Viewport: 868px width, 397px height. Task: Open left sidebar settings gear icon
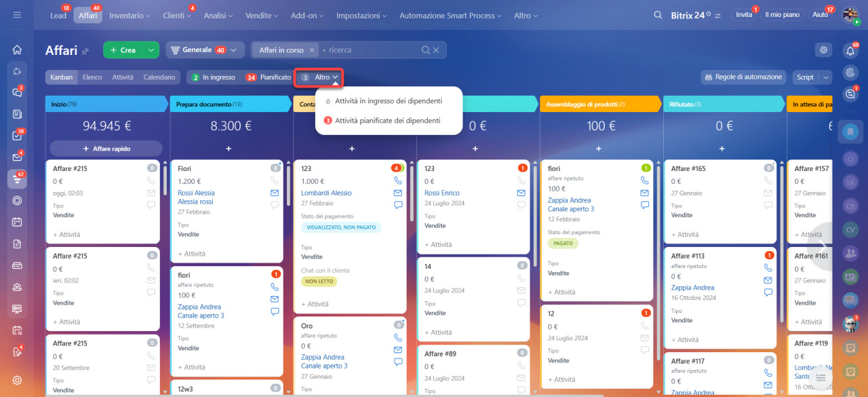17,380
